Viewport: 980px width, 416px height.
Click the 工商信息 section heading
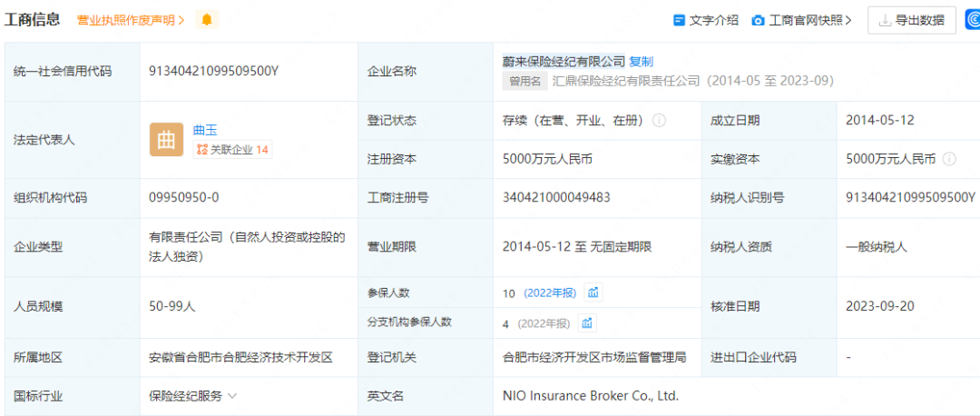(x=32, y=19)
